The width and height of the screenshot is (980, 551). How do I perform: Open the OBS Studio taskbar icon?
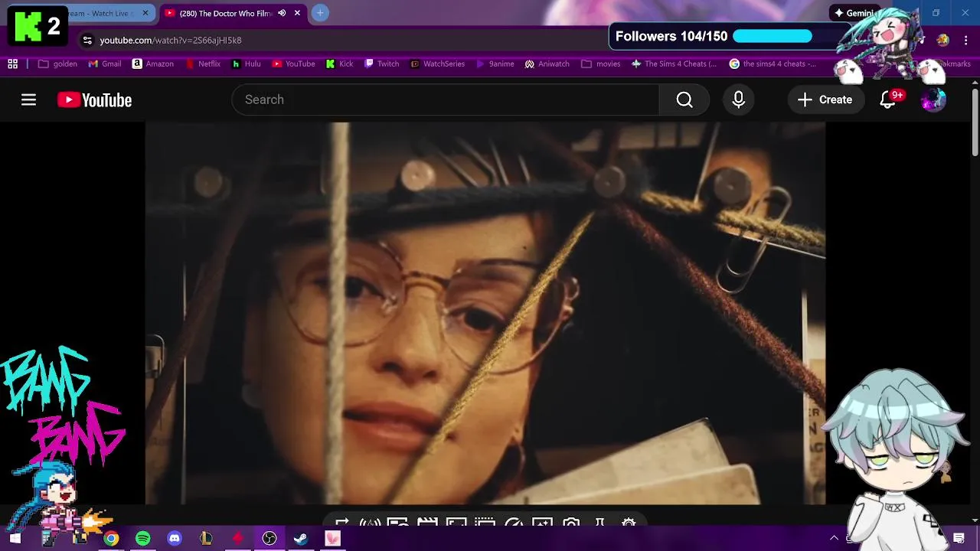269,539
